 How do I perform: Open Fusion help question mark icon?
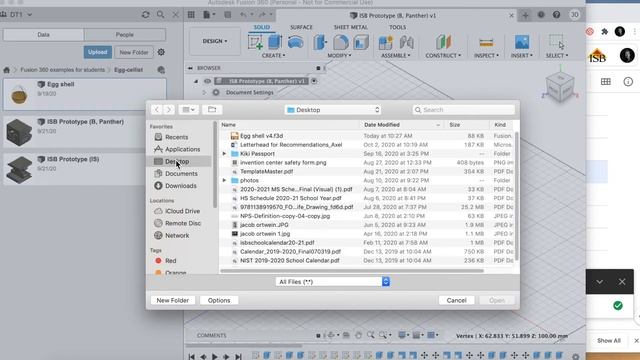click(x=556, y=15)
